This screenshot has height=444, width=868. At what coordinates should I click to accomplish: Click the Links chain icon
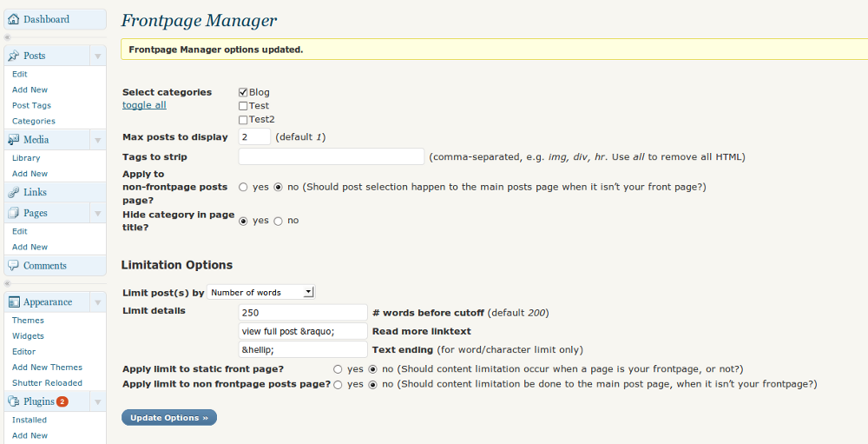click(14, 192)
